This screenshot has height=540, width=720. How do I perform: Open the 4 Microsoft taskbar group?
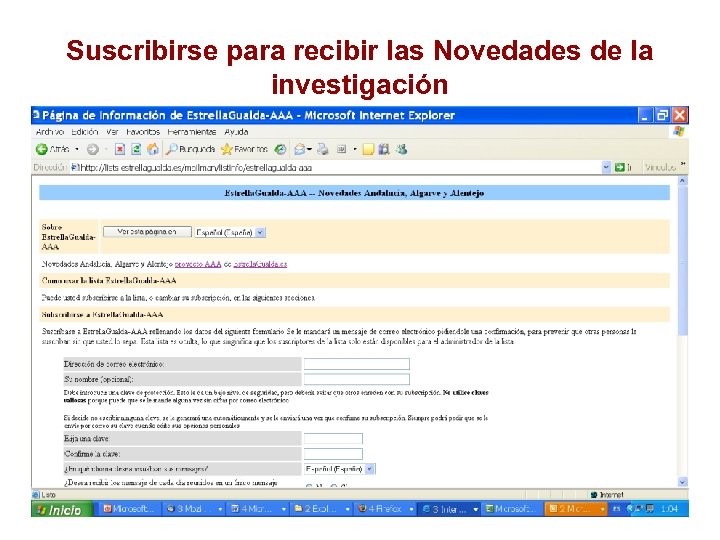click(258, 509)
